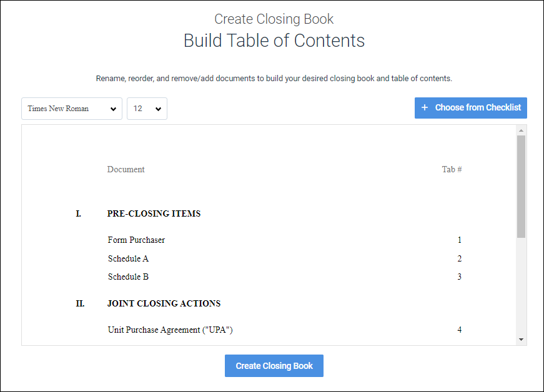The width and height of the screenshot is (544, 392).
Task: Open the Times New Roman font dropdown
Action: coord(71,109)
